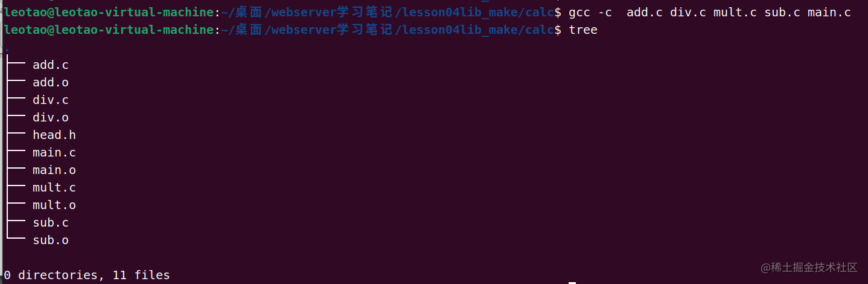Select main.c in the listing
Viewport: 868px width, 284px height.
[54, 152]
